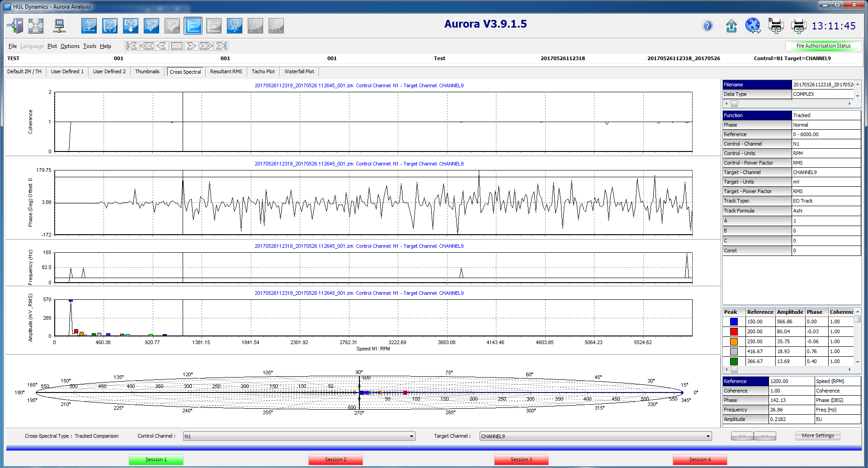Activate the green Session 1 button
The width and height of the screenshot is (868, 468).
tap(156, 459)
